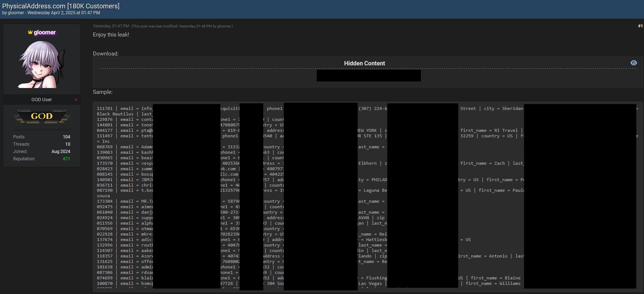Click the green reputation value 471
Image resolution: width=644 pixels, height=294 pixels.
66,159
